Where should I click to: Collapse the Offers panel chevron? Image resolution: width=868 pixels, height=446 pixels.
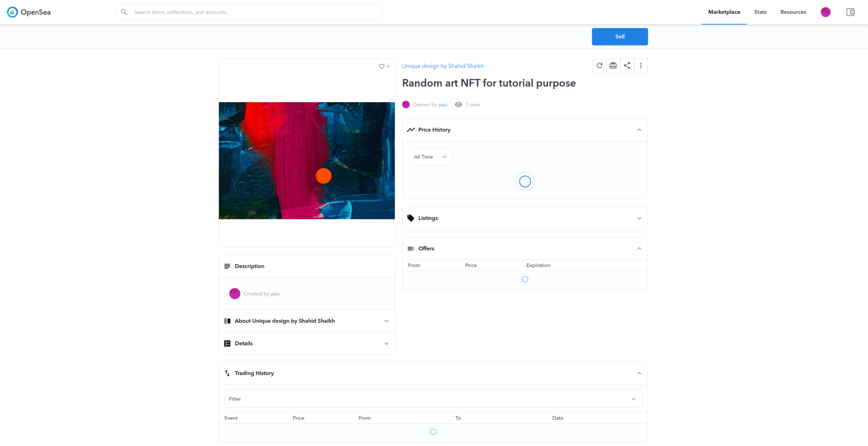639,249
